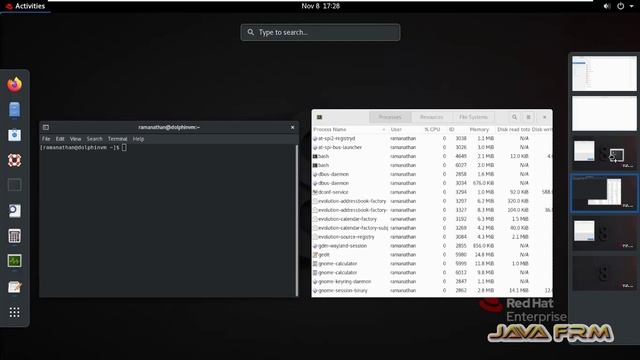Click the power icon in top bar

point(620,6)
